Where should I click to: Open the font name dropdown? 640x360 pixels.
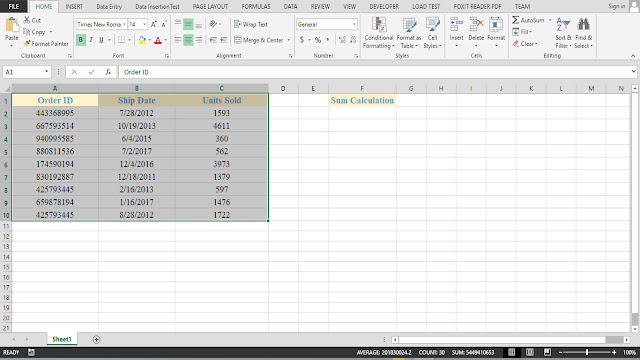(x=124, y=24)
